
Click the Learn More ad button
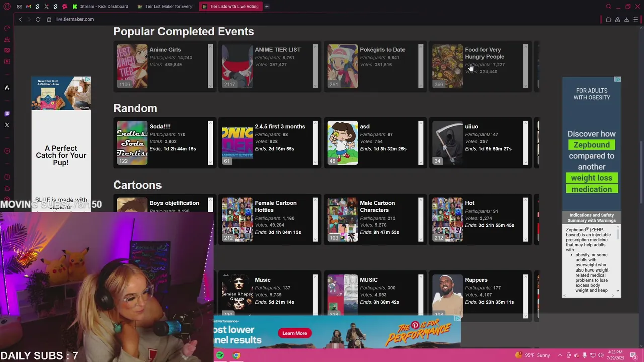click(x=294, y=333)
